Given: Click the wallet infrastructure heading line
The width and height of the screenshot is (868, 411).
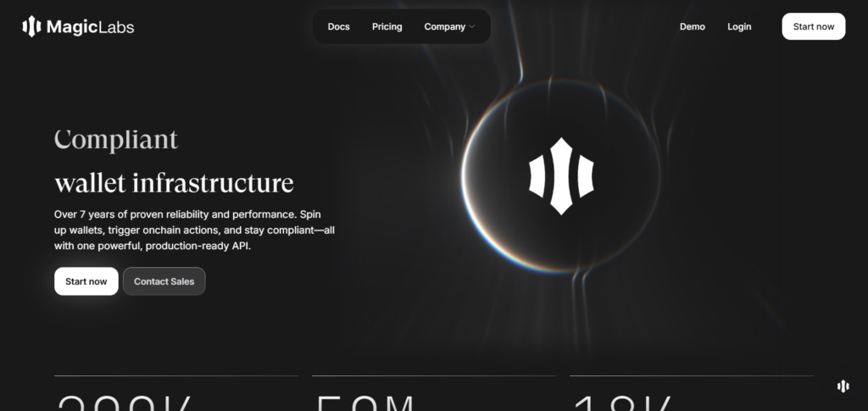Looking at the screenshot, I should pyautogui.click(x=174, y=182).
